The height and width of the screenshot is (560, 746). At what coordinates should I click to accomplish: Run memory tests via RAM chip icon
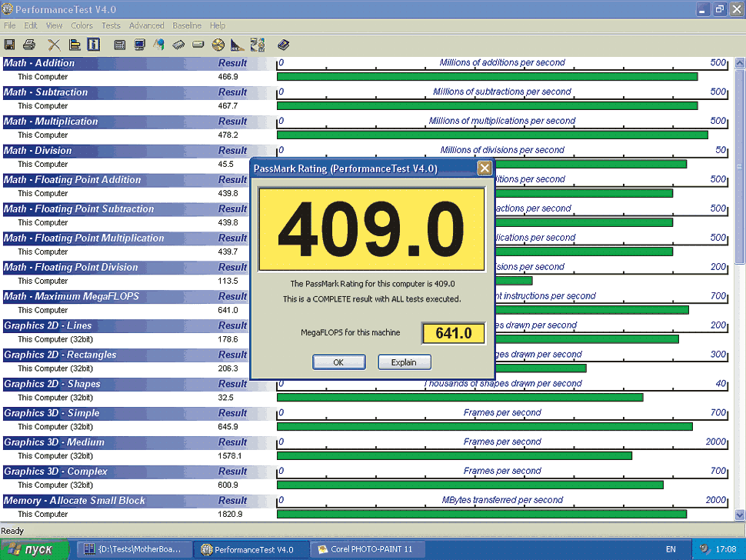point(178,45)
